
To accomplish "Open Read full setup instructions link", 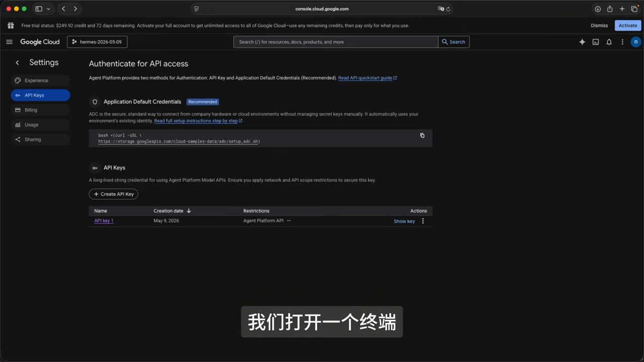I will (x=198, y=121).
